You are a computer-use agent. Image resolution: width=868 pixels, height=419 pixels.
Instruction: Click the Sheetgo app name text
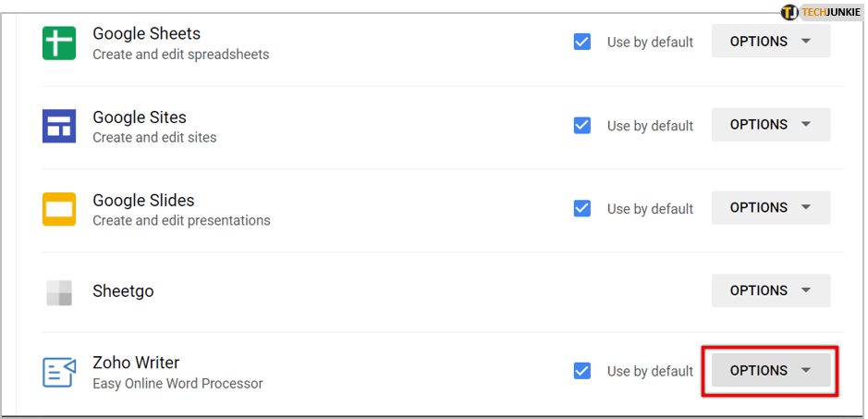pos(123,291)
